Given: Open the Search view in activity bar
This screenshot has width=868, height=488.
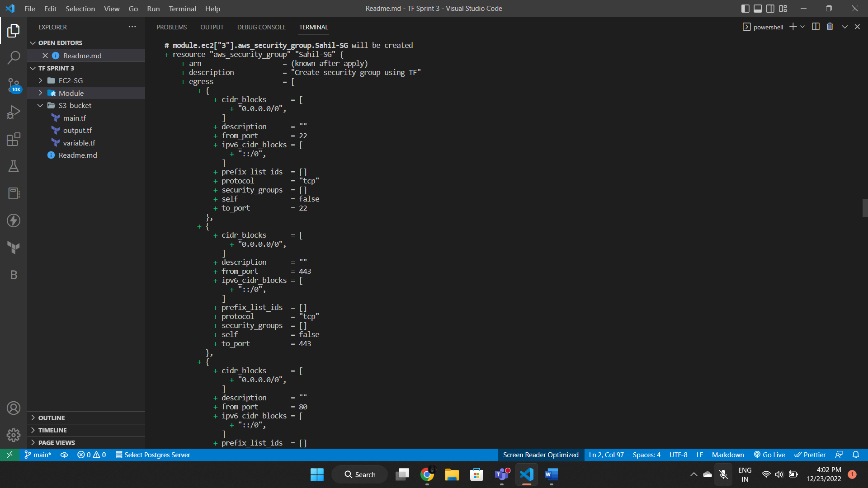Looking at the screenshot, I should coord(14,58).
